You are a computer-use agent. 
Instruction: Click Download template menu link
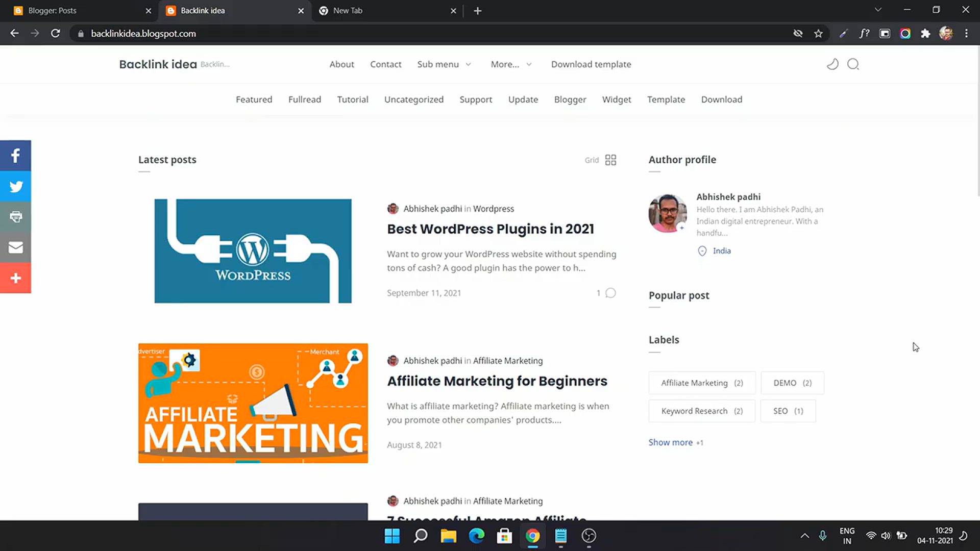click(x=591, y=64)
